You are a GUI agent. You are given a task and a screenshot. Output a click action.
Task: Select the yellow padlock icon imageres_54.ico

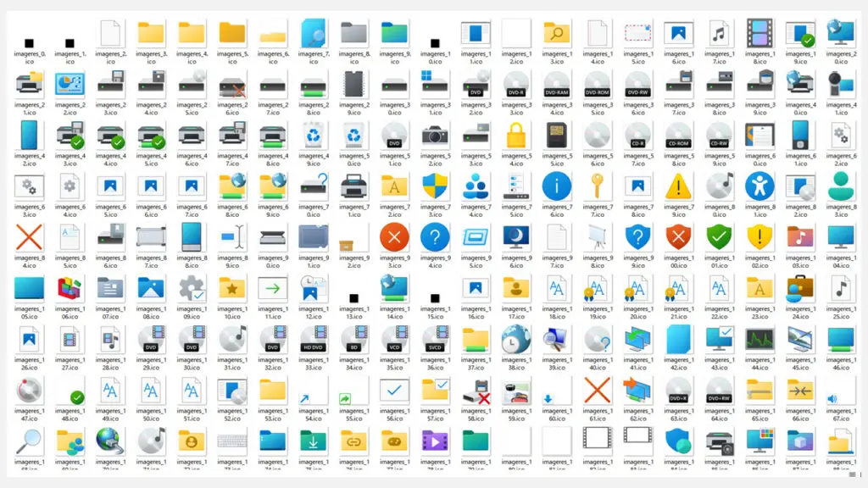[x=516, y=135]
